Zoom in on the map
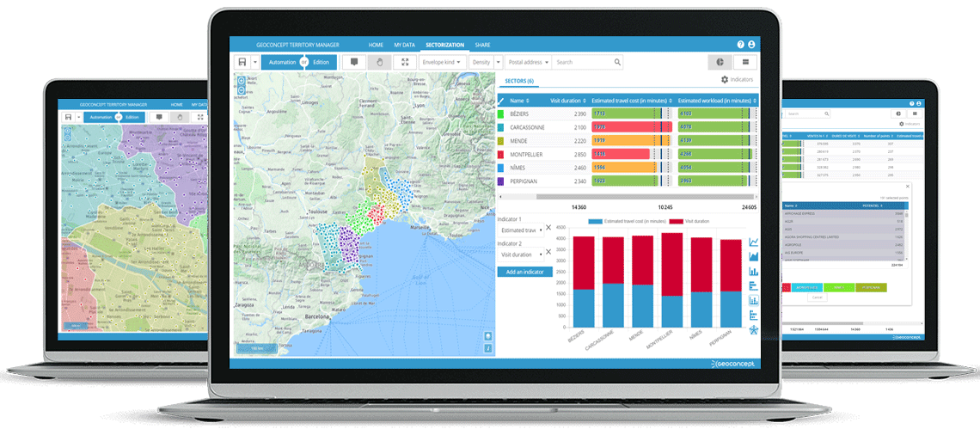This screenshot has width=980, height=429. (241, 79)
